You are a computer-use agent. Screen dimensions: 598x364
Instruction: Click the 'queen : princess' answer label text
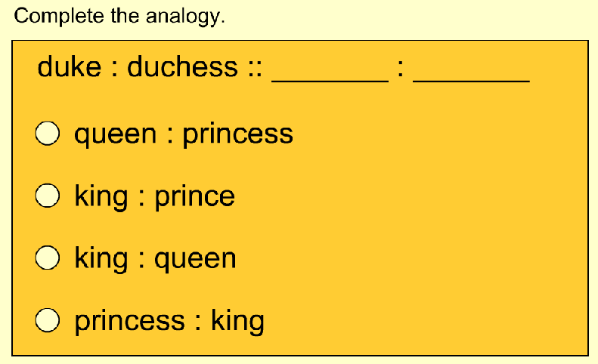(x=184, y=135)
